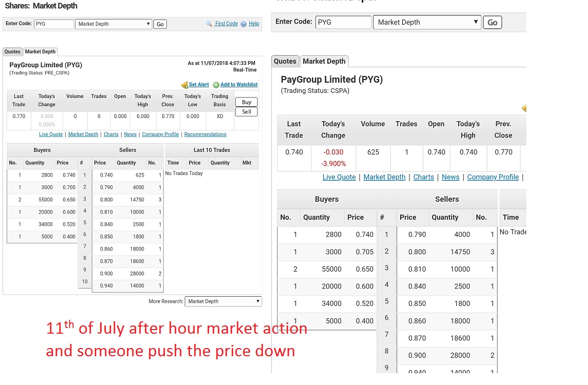
Task: Click seller quantity 14750 in right panel
Action: pos(460,252)
